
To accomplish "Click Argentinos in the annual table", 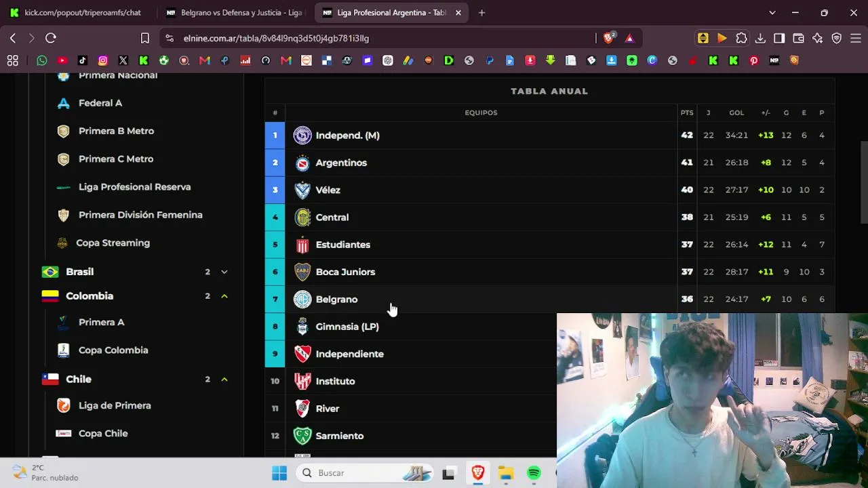I will click(341, 163).
